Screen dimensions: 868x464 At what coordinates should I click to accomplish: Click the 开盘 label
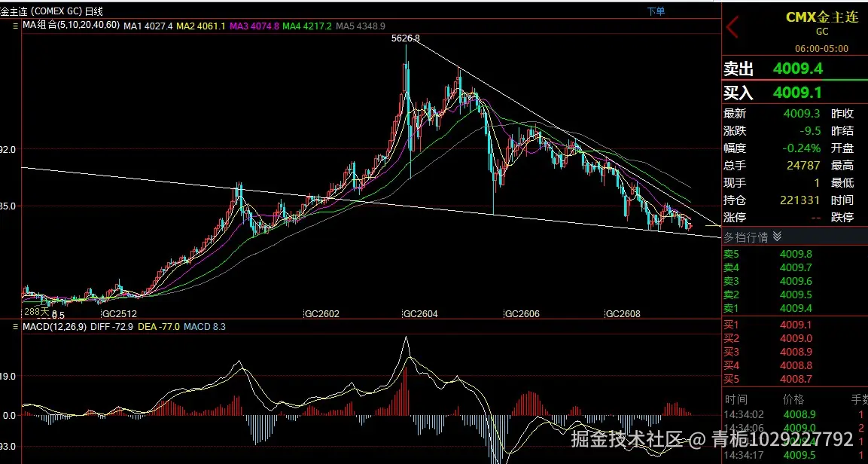842,148
